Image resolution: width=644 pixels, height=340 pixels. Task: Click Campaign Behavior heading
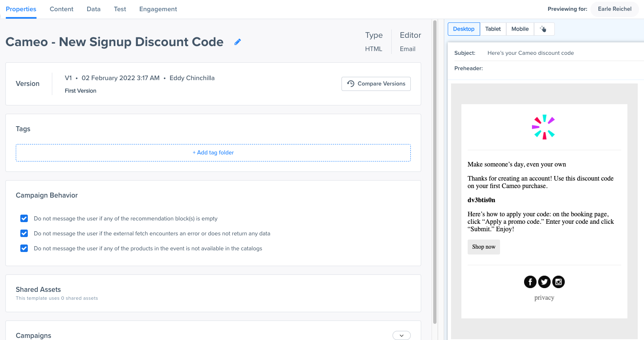[47, 196]
